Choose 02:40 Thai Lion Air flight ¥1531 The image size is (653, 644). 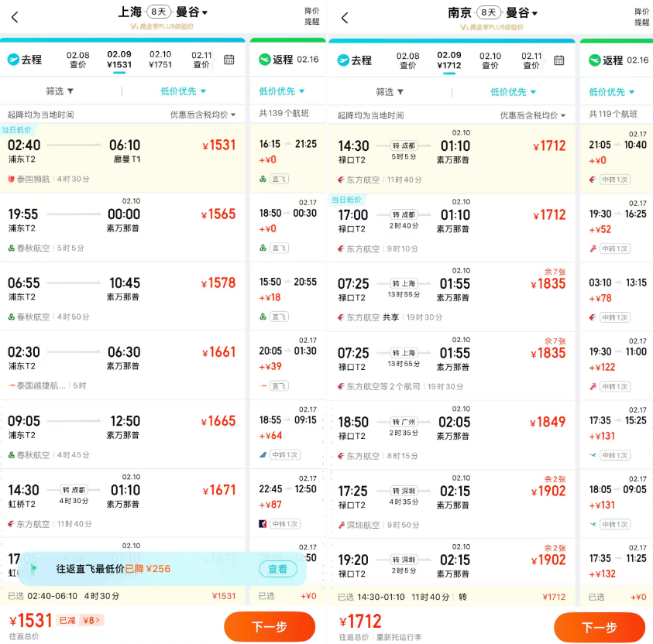[122, 158]
